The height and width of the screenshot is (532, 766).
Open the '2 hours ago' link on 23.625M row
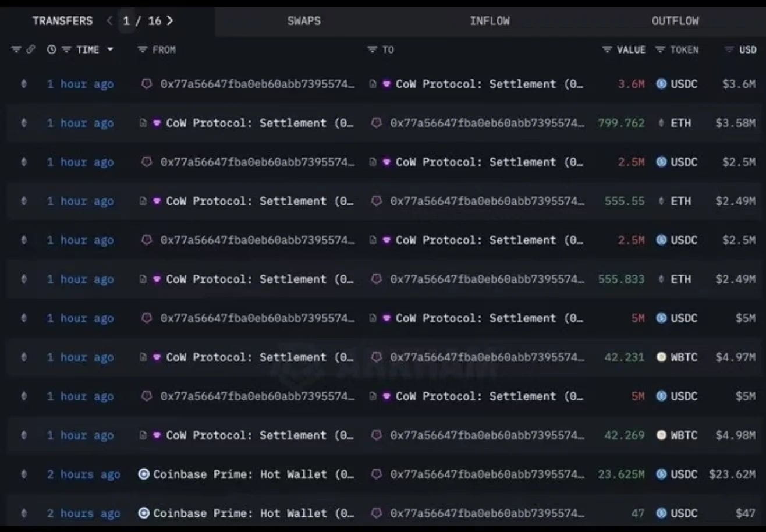pos(84,474)
